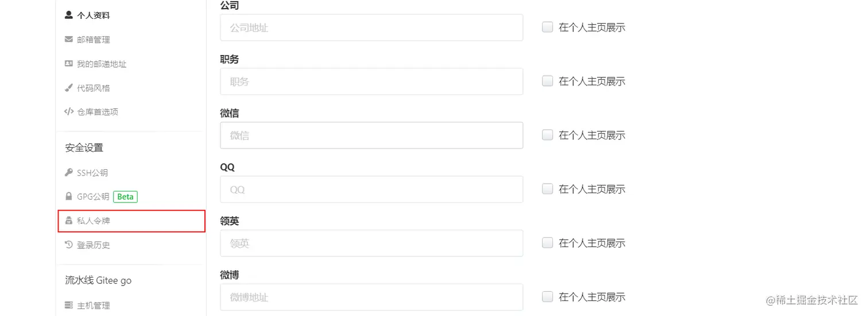Open 私人令牌 menu item
Viewport: 868px width, 316px height.
point(94,221)
